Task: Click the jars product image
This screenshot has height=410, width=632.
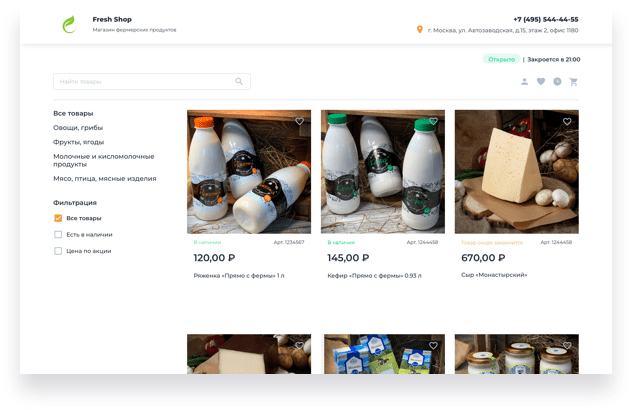Action: click(x=517, y=354)
